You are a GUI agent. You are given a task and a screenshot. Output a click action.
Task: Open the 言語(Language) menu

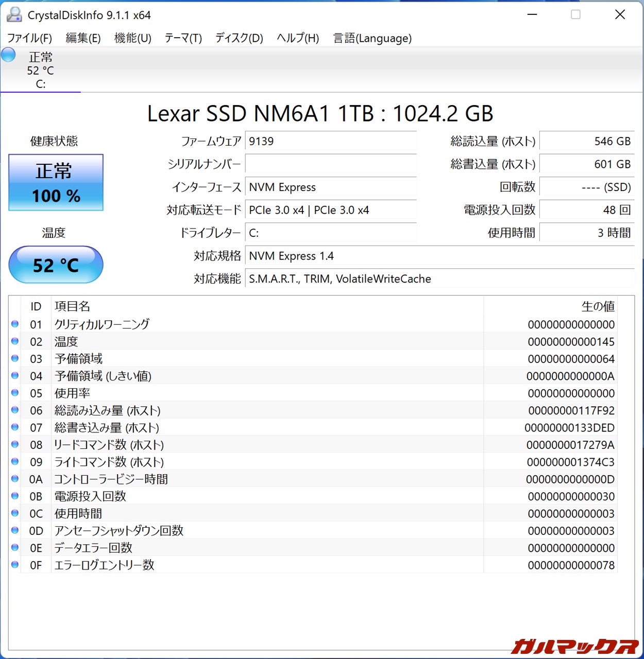tap(372, 38)
